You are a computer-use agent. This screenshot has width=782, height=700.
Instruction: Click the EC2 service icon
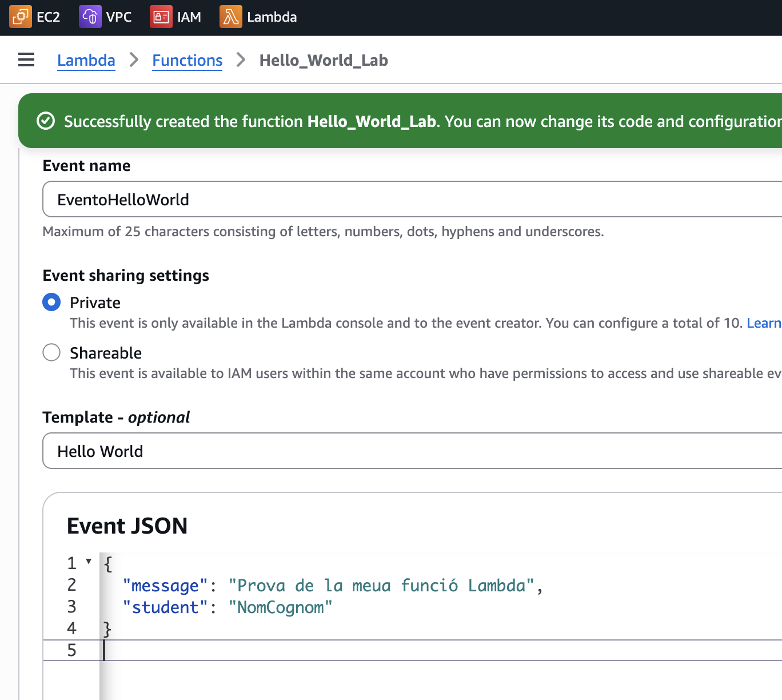tap(21, 17)
